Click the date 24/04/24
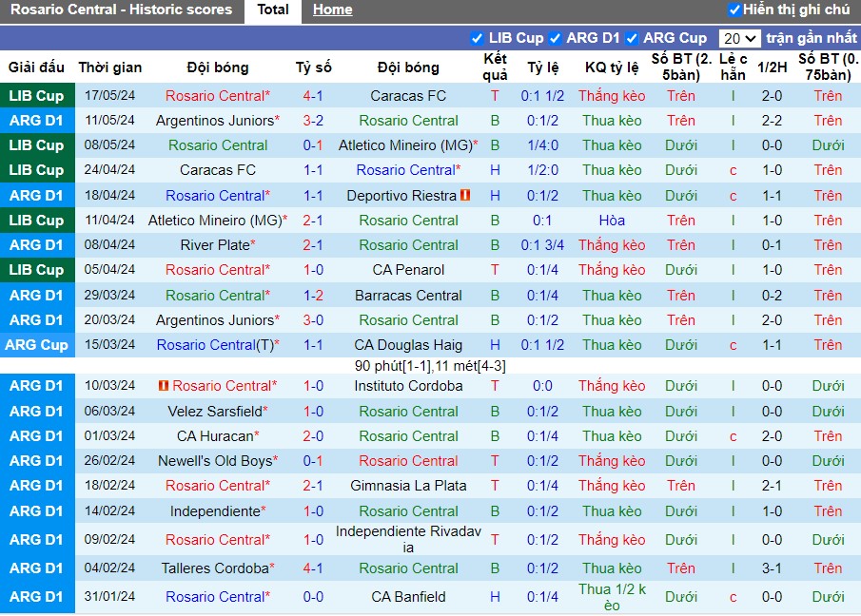The width and height of the screenshot is (861, 616). click(x=109, y=170)
